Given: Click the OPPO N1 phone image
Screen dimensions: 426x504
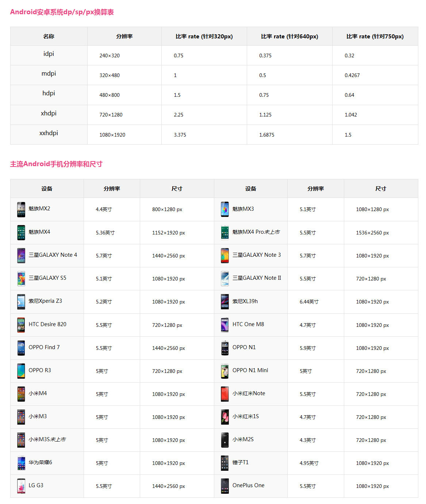Looking at the screenshot, I should pyautogui.click(x=225, y=348).
